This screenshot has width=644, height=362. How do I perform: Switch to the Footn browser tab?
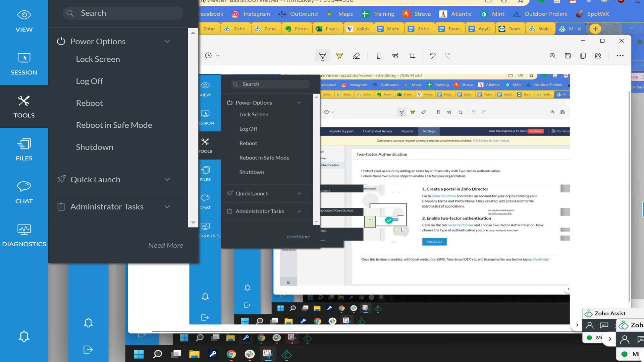[297, 29]
